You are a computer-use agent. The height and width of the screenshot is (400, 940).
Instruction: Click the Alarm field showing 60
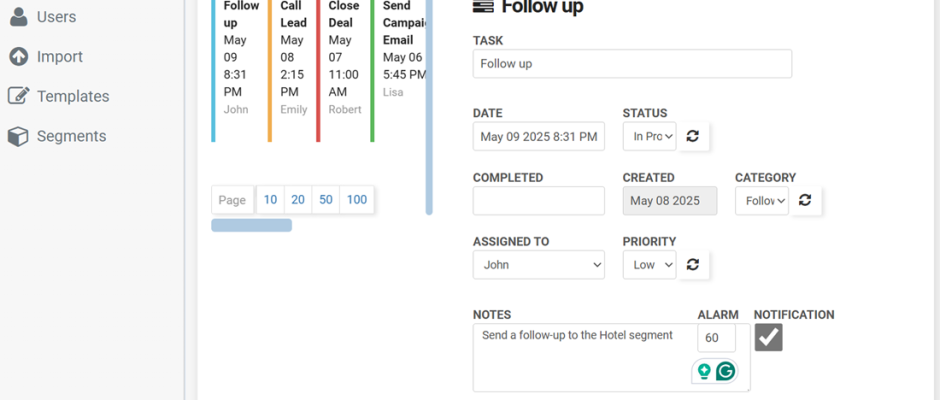(716, 338)
